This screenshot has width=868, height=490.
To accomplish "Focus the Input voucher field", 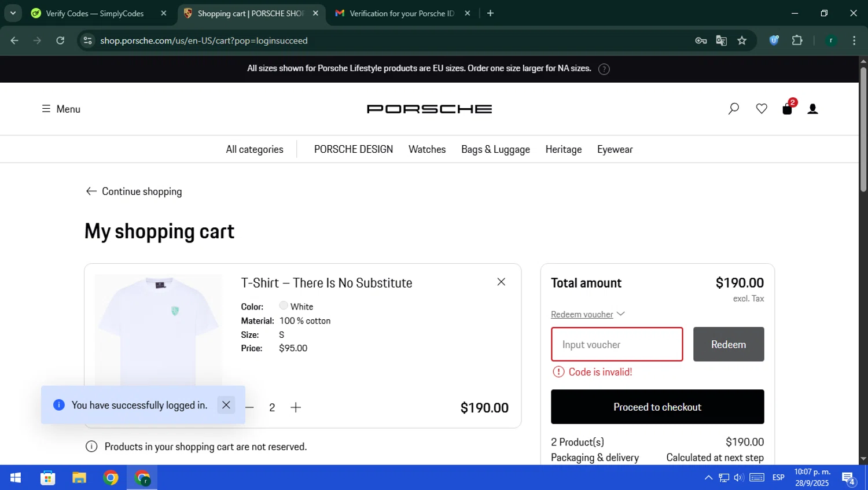I will [617, 344].
